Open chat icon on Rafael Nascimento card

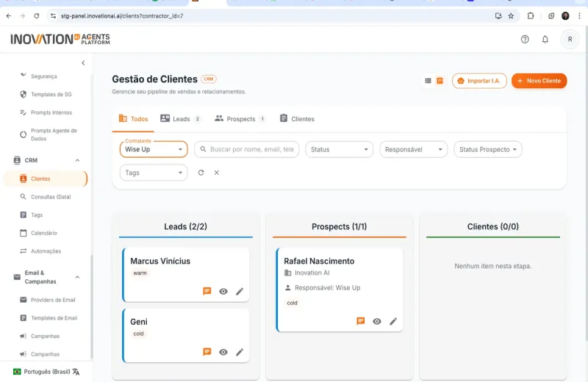(360, 321)
